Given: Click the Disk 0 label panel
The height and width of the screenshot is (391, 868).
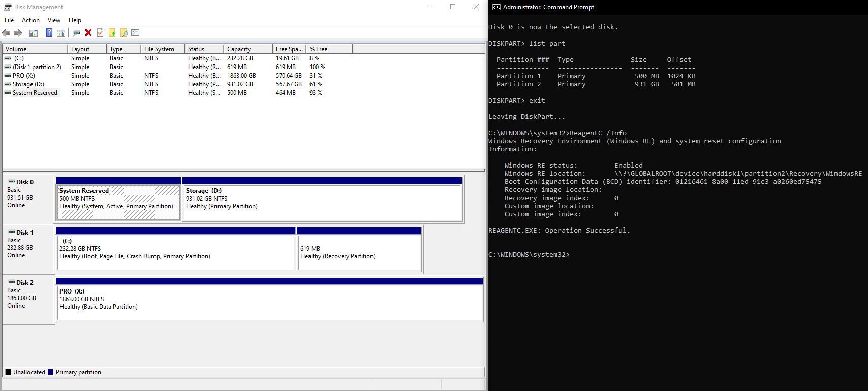Looking at the screenshot, I should point(28,199).
